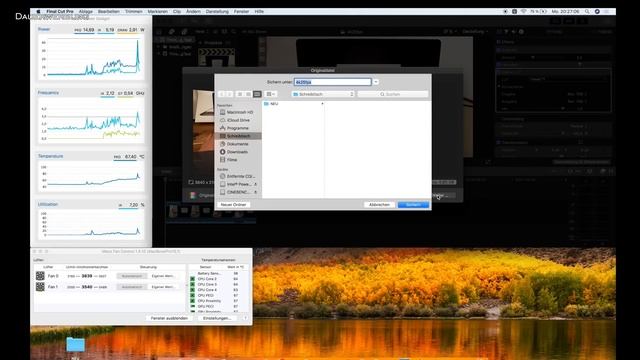
Task: Click the file name field next to Sichern unter
Action: click(333, 82)
